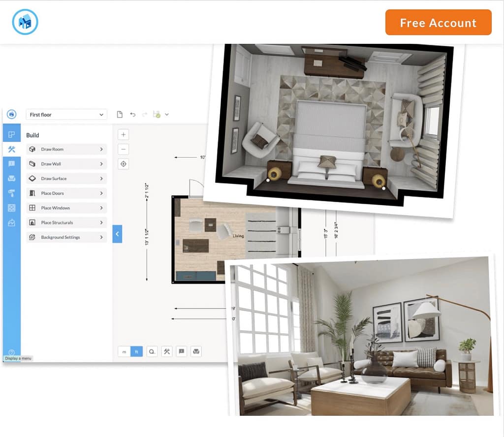Click the Free Account button

click(x=438, y=23)
